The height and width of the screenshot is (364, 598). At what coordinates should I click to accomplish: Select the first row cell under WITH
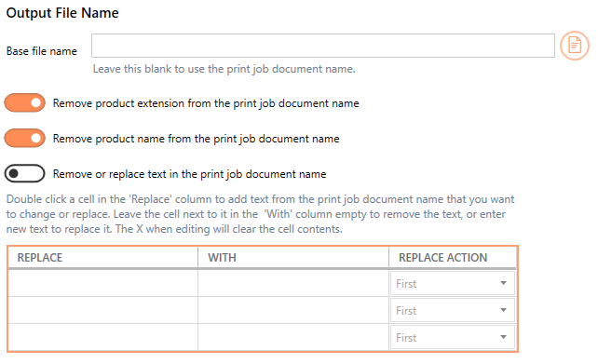coord(293,283)
